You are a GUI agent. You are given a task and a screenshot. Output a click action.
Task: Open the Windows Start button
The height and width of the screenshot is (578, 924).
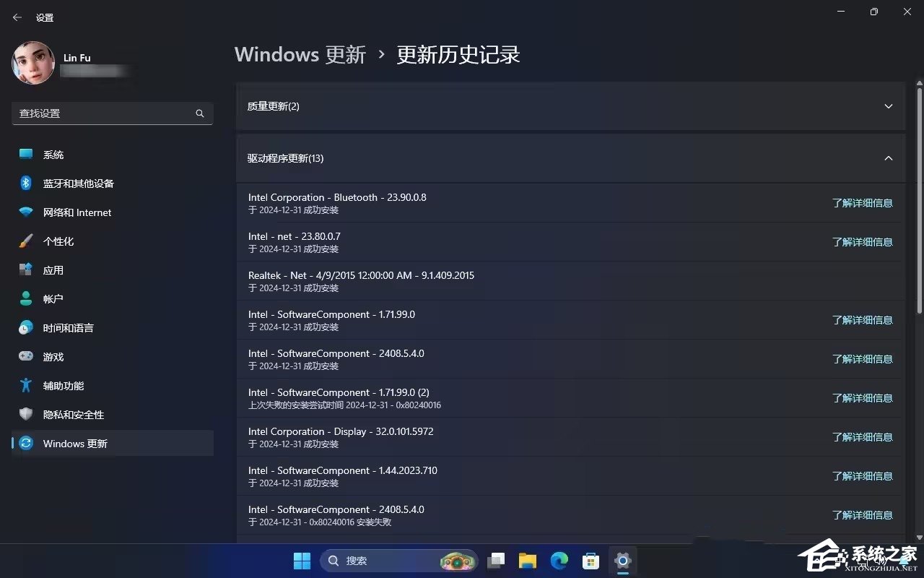302,561
